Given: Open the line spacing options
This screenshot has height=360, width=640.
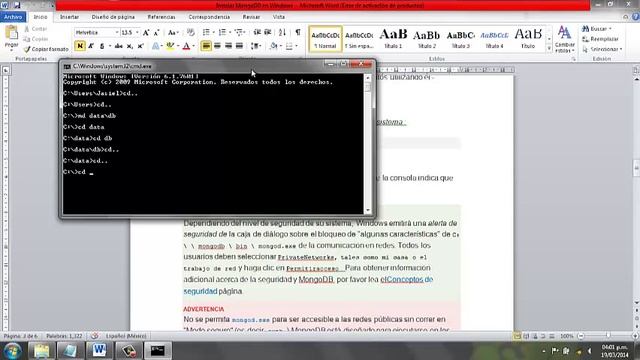Looking at the screenshot, I should [x=256, y=46].
